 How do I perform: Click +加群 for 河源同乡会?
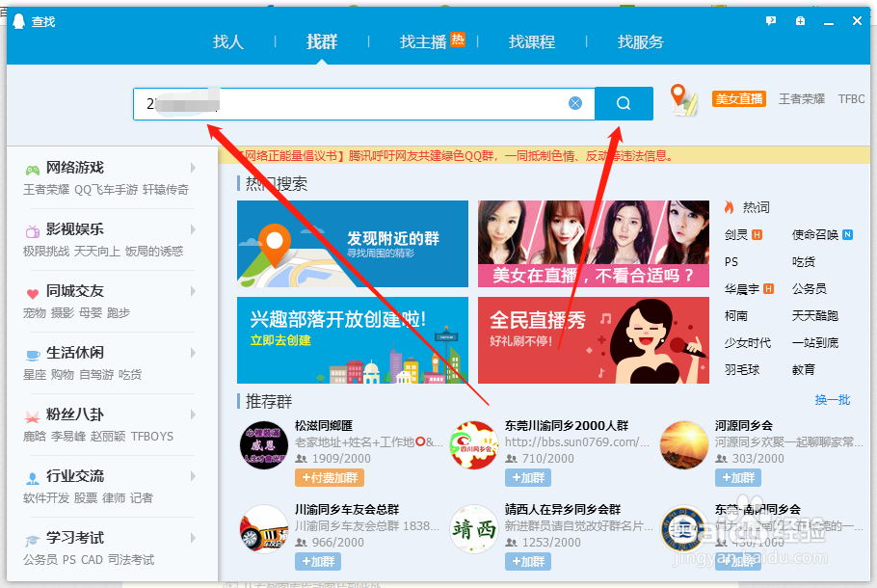[737, 478]
